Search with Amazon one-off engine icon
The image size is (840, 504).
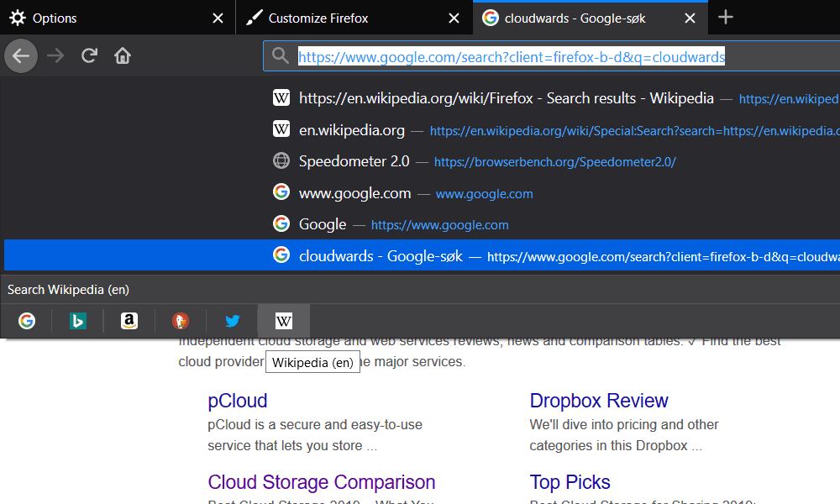pos(129,321)
